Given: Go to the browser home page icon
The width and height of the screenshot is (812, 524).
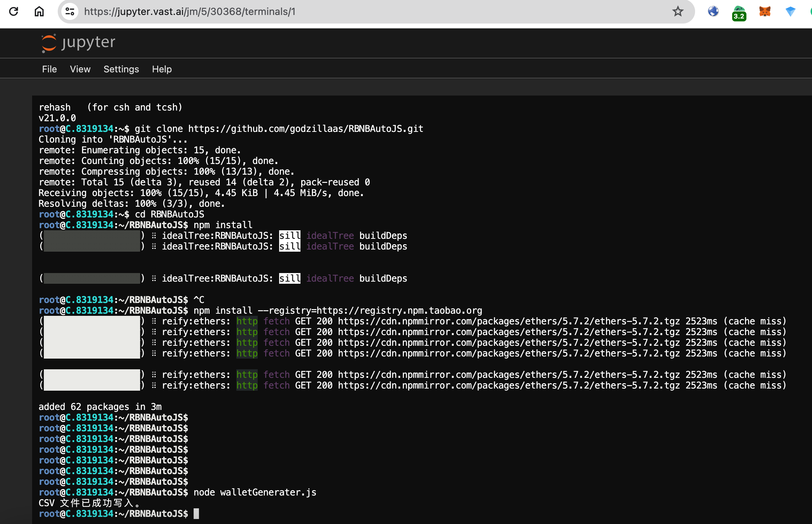Looking at the screenshot, I should [x=39, y=11].
